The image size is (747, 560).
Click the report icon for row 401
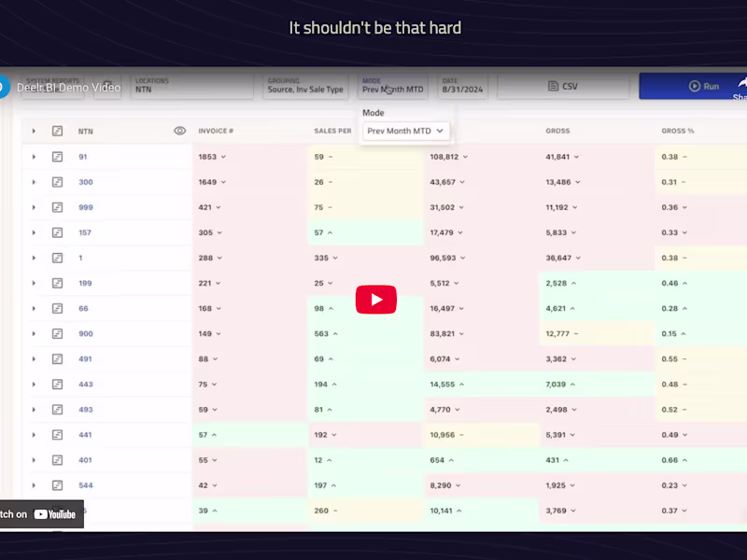click(x=57, y=459)
